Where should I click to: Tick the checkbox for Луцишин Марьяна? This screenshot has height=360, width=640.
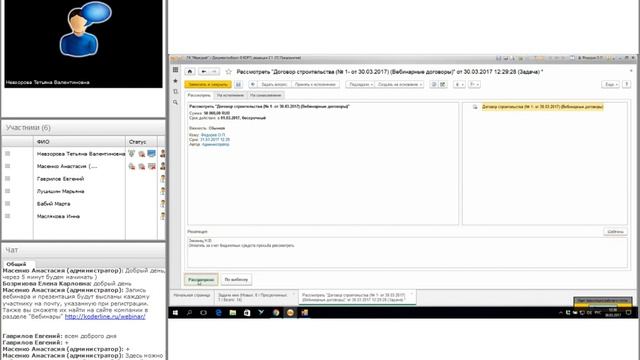[x=7, y=191]
